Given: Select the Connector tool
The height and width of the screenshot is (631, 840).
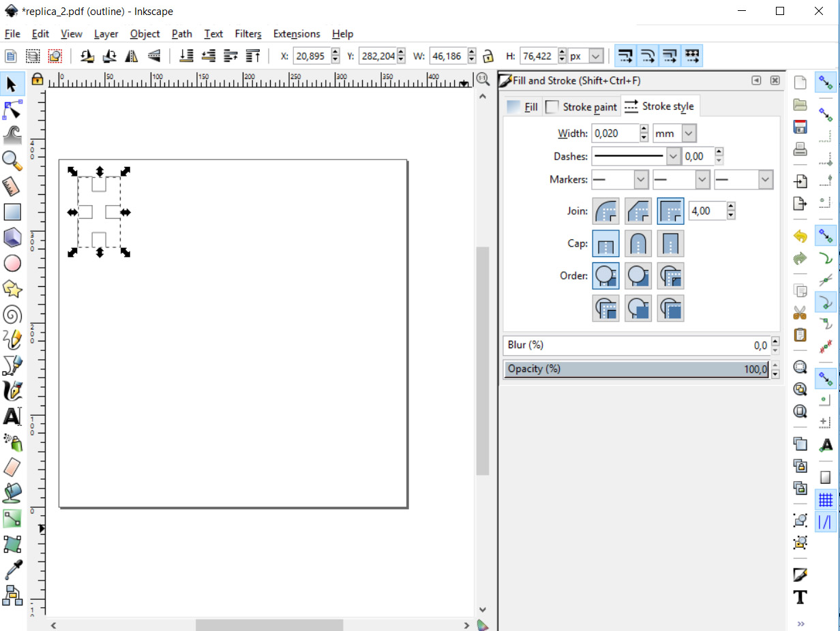Looking at the screenshot, I should click(x=12, y=595).
